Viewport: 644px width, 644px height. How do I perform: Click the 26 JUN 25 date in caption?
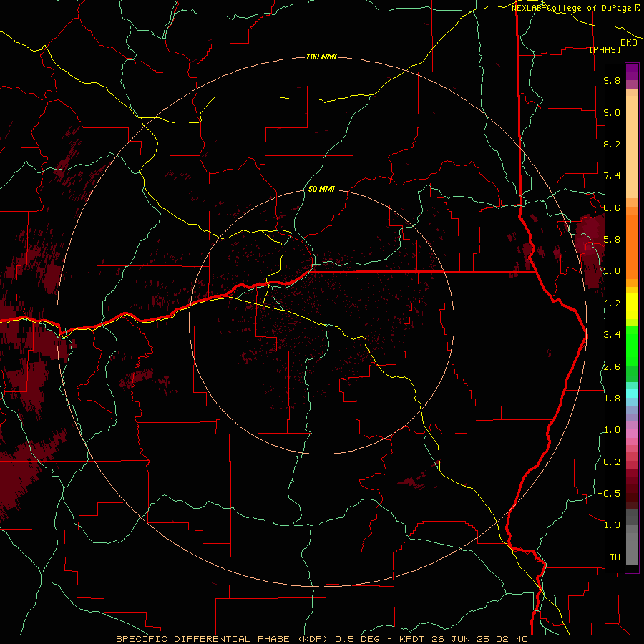(x=461, y=639)
